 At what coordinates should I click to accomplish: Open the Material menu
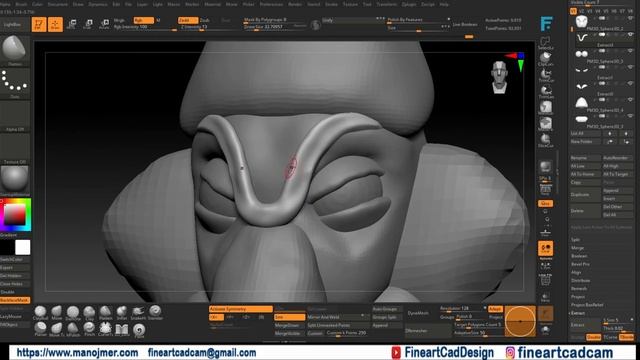point(212,4)
